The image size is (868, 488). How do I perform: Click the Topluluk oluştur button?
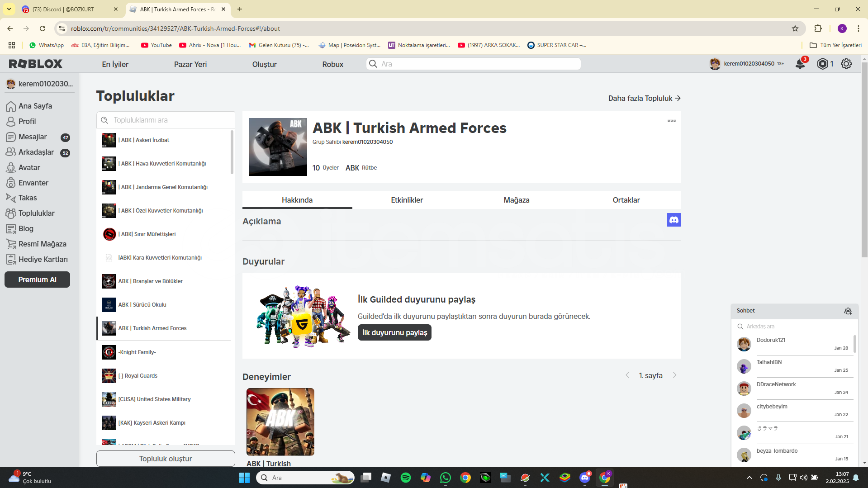click(166, 459)
